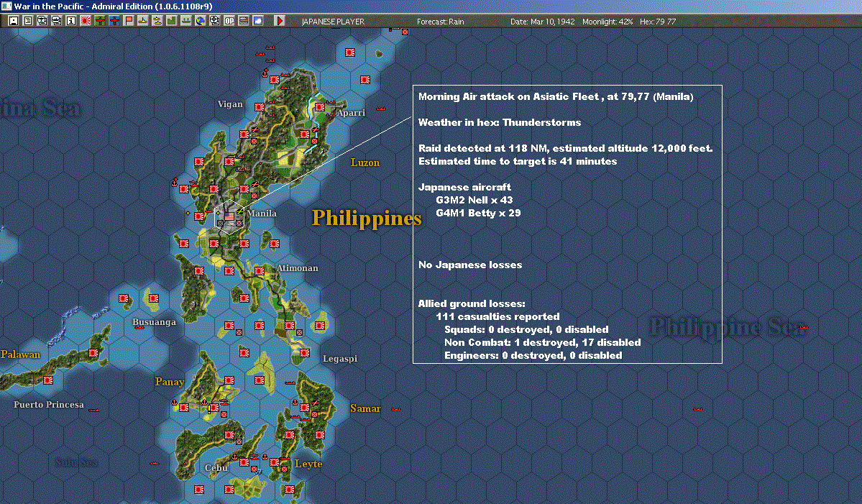Select the red ship icon east of Aparri
Image resolution: width=862 pixels, height=504 pixels.
pos(380,109)
